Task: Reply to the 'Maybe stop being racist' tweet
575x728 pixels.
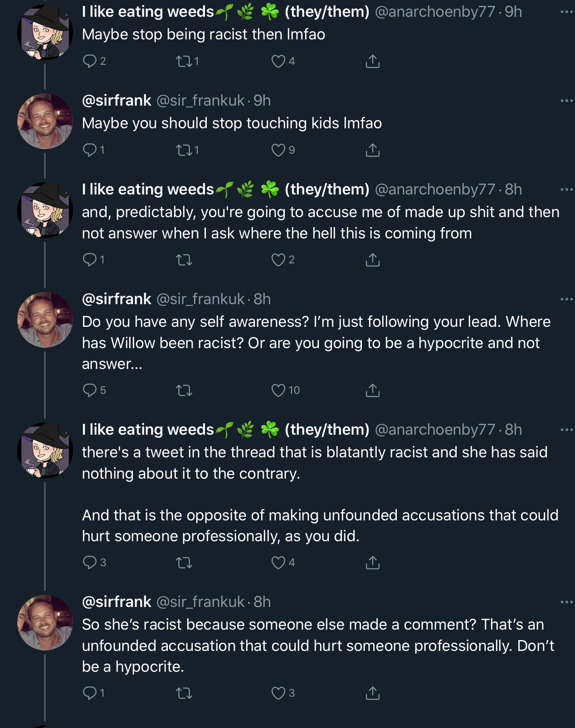Action: [90, 61]
